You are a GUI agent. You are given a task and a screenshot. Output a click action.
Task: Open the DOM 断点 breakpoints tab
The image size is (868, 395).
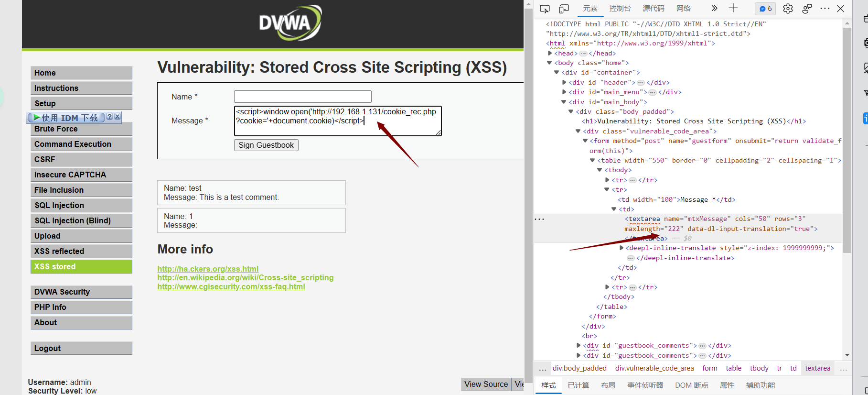pyautogui.click(x=692, y=385)
